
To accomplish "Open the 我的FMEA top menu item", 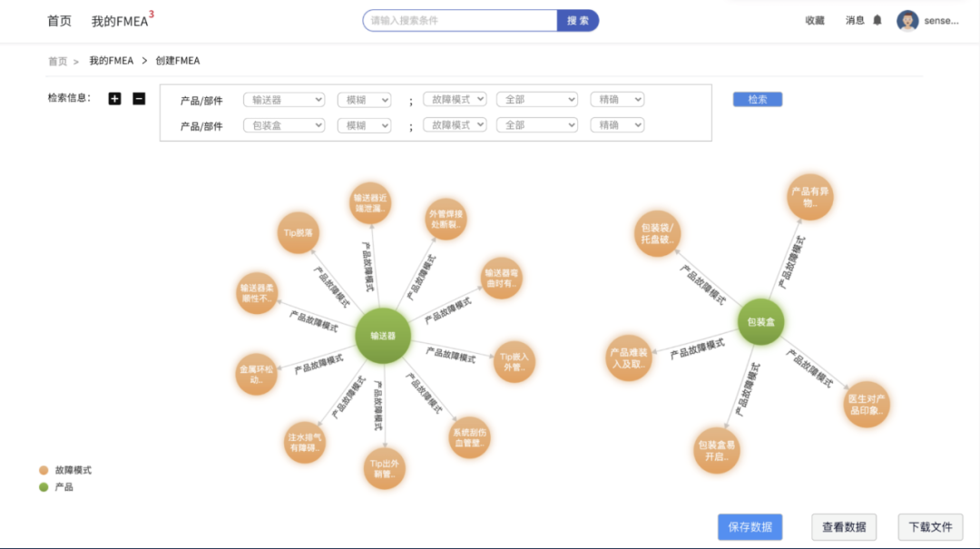I will [x=120, y=21].
